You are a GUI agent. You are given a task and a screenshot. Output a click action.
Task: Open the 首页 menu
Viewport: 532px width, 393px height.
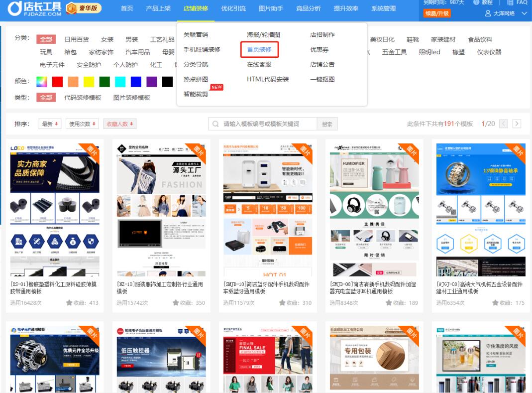coord(127,8)
